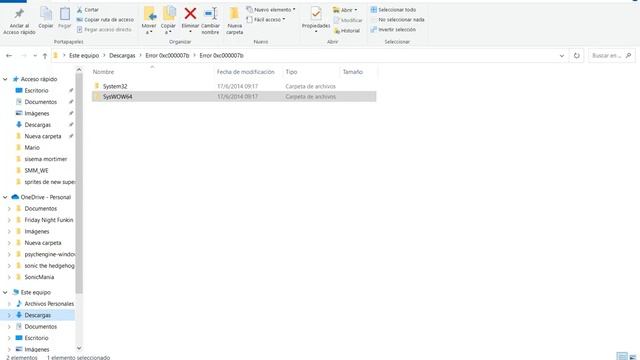This screenshot has width=640, height=360.
Task: Open the Copiar a folder menu
Action: (168, 20)
